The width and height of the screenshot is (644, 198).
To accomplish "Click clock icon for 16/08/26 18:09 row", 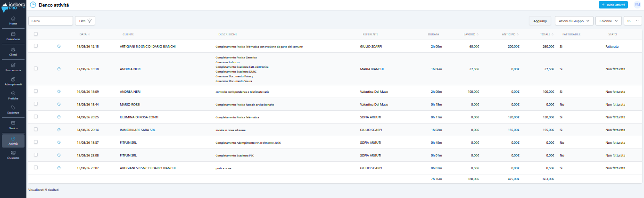I will pos(59,91).
